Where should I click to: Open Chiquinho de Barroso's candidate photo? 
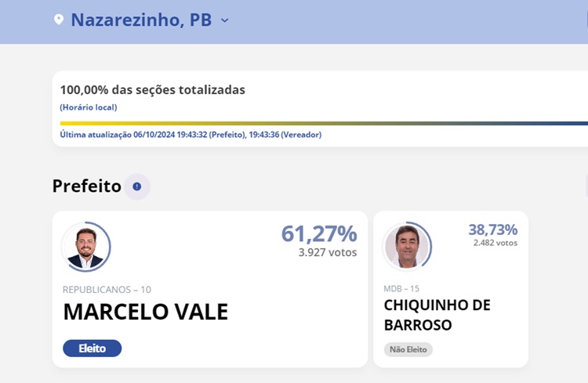[x=406, y=246]
